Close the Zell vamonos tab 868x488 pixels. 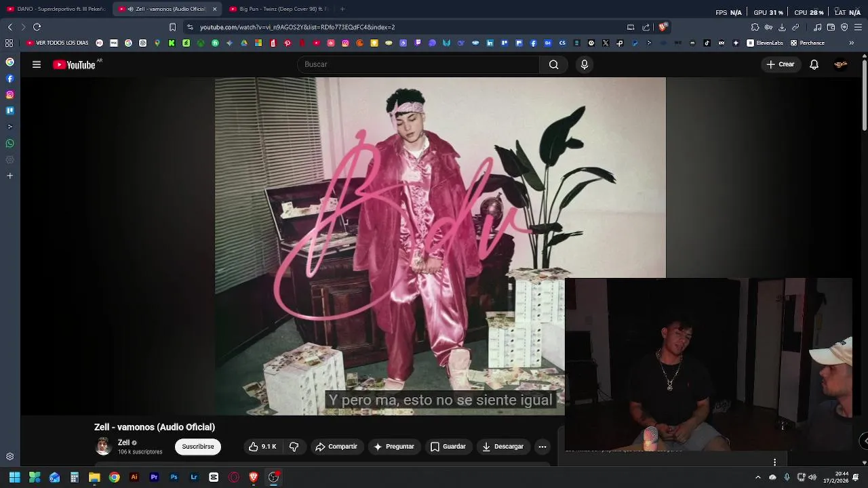click(215, 9)
